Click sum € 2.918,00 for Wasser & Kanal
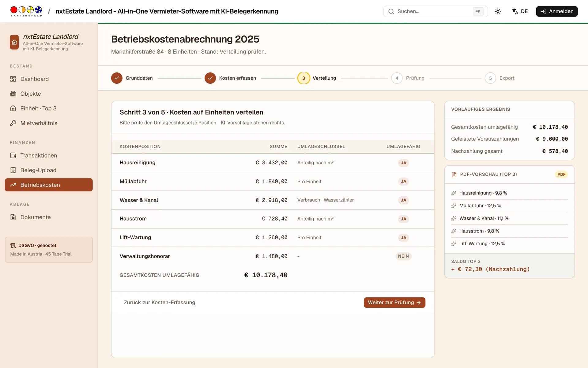The image size is (588, 368). tap(271, 200)
